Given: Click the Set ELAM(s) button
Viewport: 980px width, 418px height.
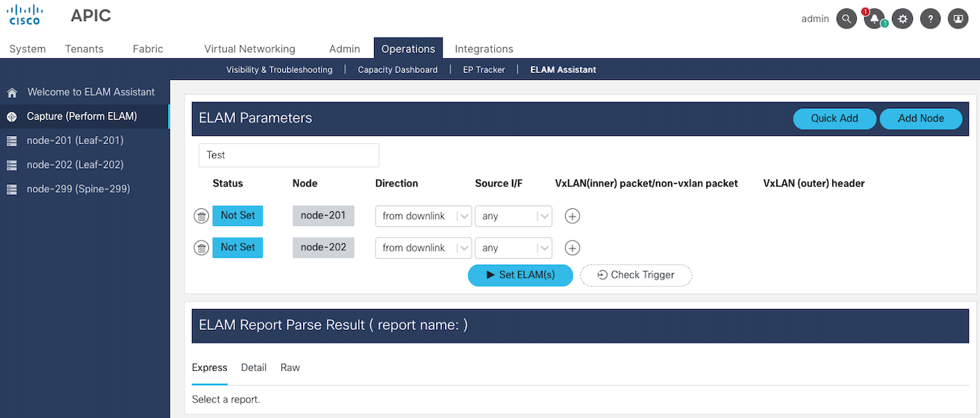Looking at the screenshot, I should [520, 275].
